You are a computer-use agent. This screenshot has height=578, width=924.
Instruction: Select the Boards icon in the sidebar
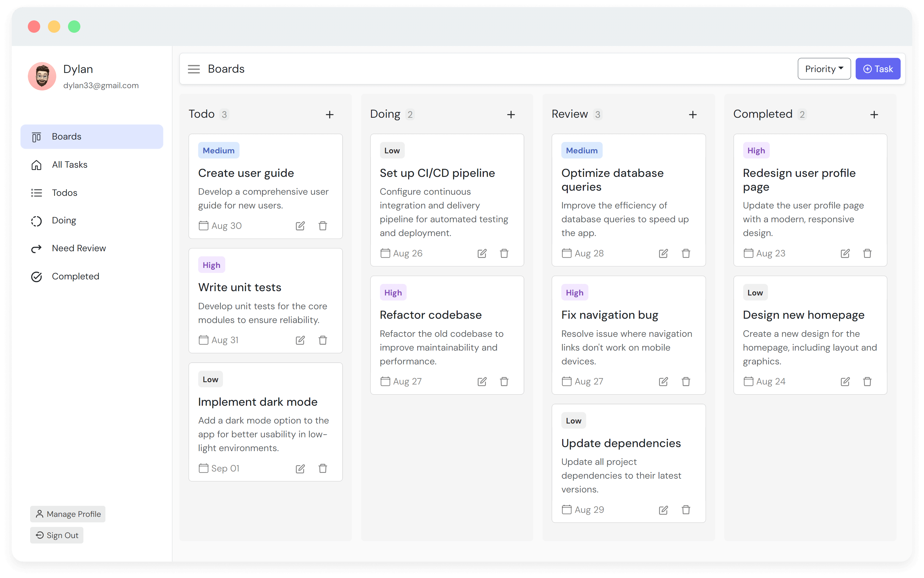(36, 136)
